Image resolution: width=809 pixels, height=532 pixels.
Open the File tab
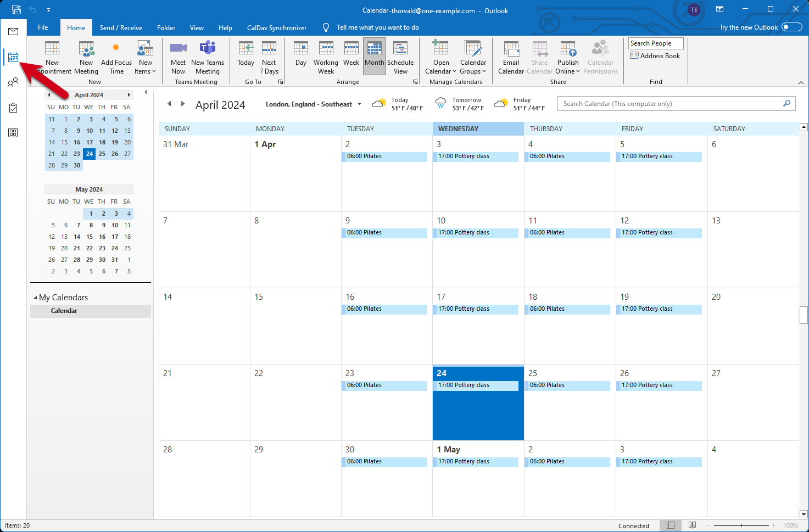tap(43, 27)
